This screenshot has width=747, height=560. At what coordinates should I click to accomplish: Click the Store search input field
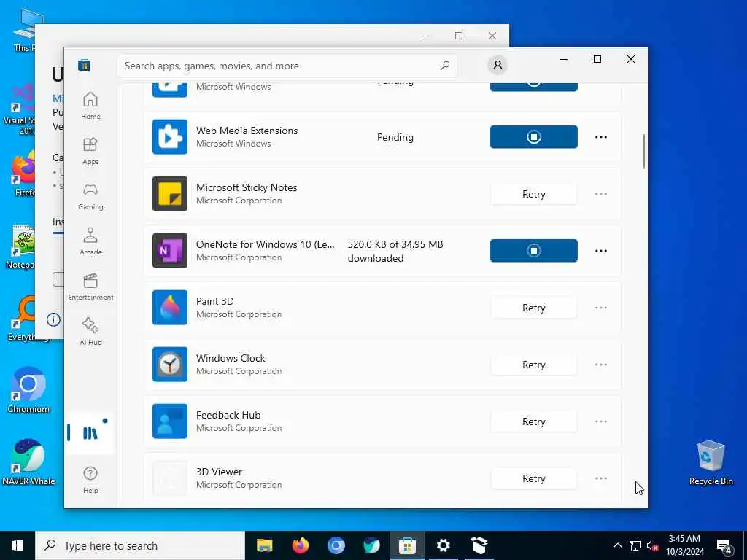tap(287, 66)
